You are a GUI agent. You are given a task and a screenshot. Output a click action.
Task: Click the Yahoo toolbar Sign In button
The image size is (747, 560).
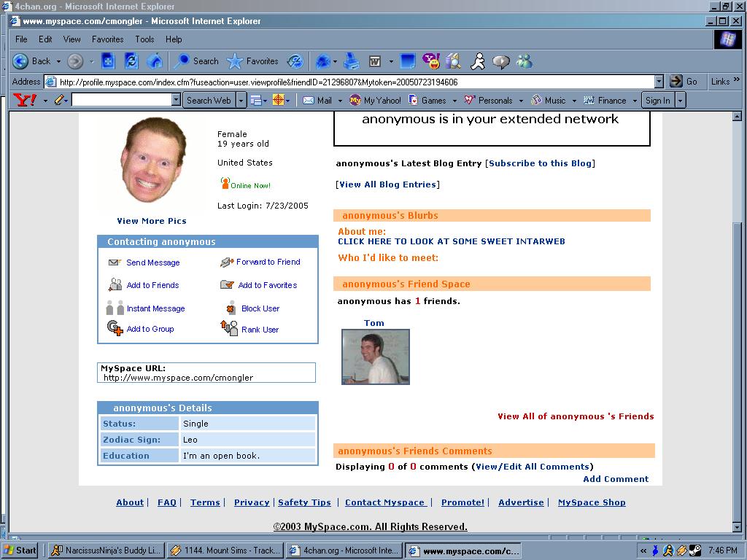[x=658, y=101]
